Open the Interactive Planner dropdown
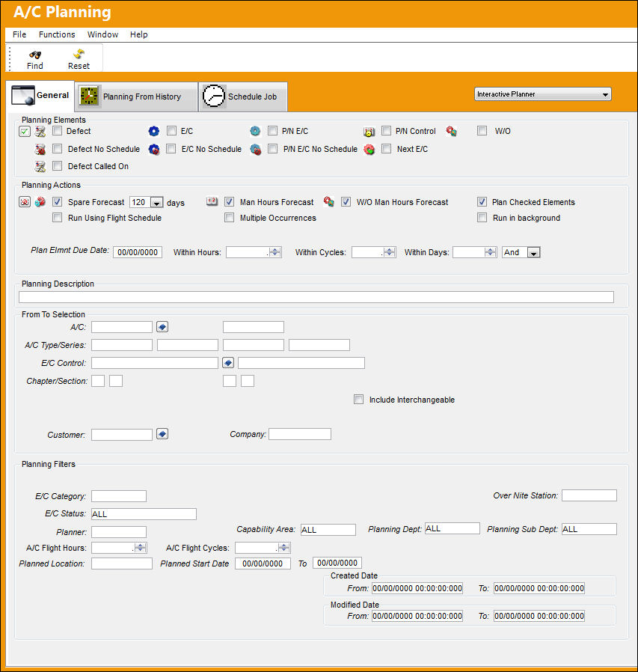 tap(542, 94)
